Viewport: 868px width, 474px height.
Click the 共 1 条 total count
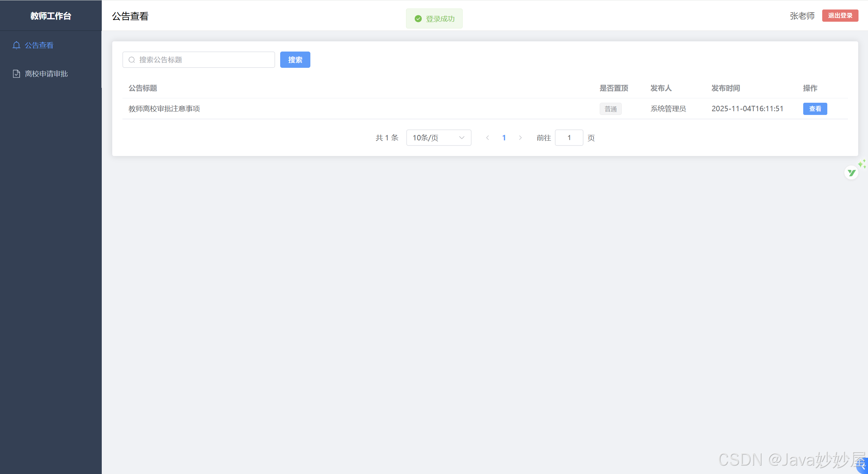pyautogui.click(x=387, y=138)
